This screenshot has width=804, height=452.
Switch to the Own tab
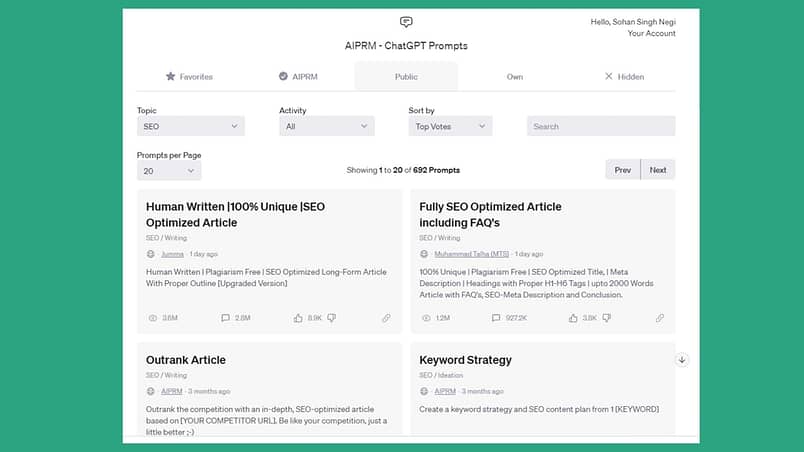(x=515, y=76)
